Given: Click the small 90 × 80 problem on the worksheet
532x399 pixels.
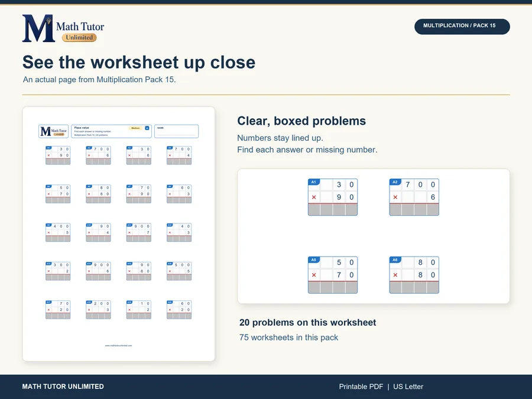Looking at the screenshot, I should [x=138, y=271].
